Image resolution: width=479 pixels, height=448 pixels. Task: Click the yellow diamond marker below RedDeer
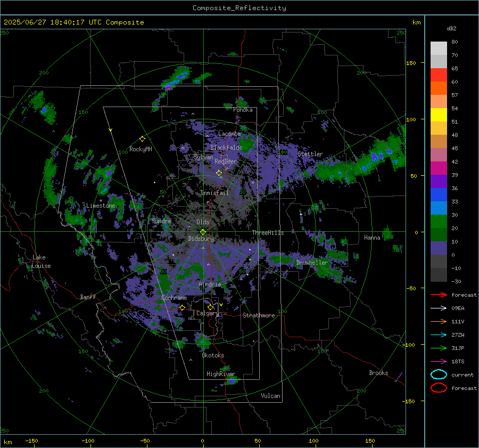click(x=219, y=173)
